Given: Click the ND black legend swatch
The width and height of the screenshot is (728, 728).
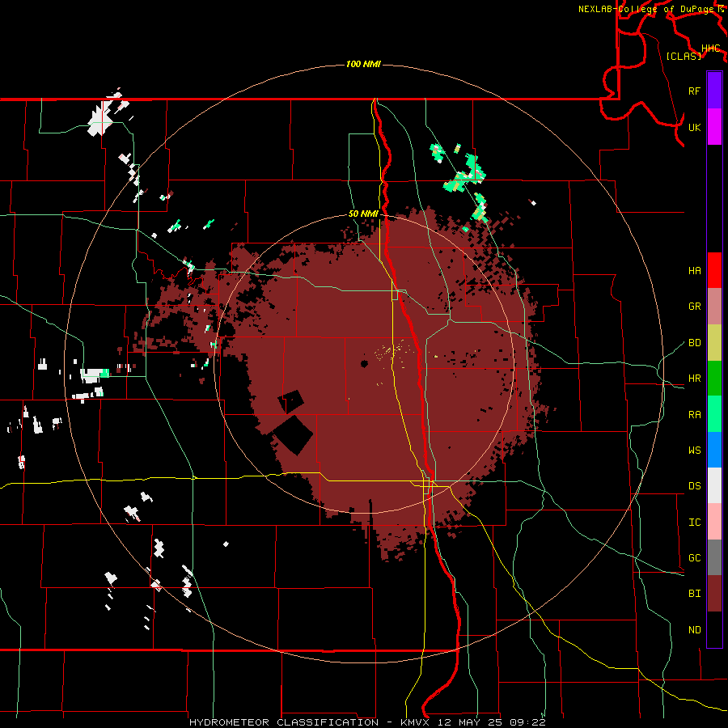Looking at the screenshot, I should click(714, 629).
